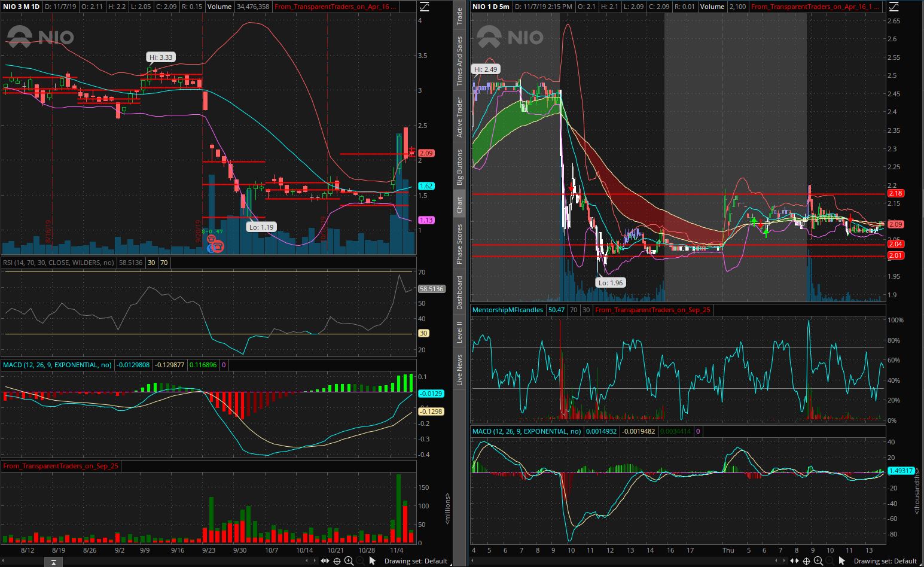The image size is (924, 567).
Task: Click From_TransparentTraders_on_Apr_16 label in left chart header
Action: tap(335, 7)
